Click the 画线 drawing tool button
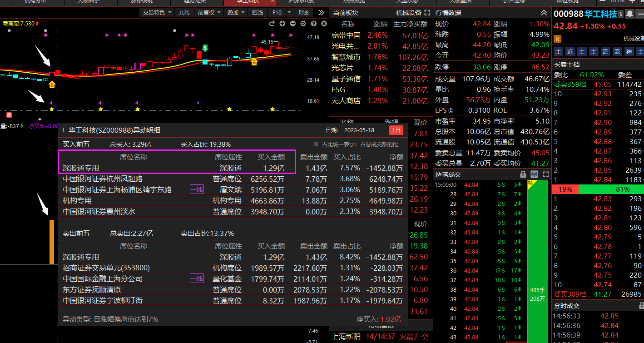644x343 pixels. [x=258, y=13]
